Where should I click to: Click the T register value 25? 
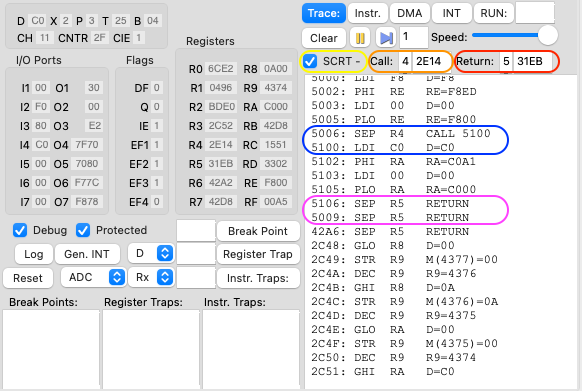121,20
